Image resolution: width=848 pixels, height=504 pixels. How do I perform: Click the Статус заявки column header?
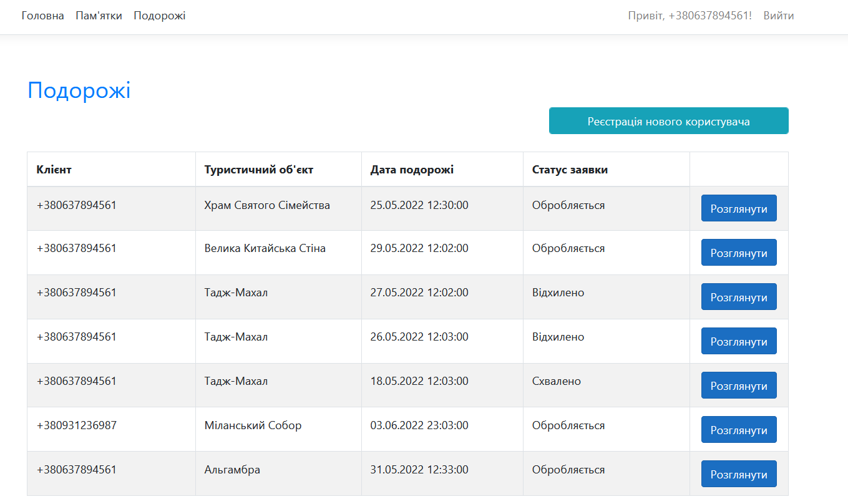click(570, 170)
